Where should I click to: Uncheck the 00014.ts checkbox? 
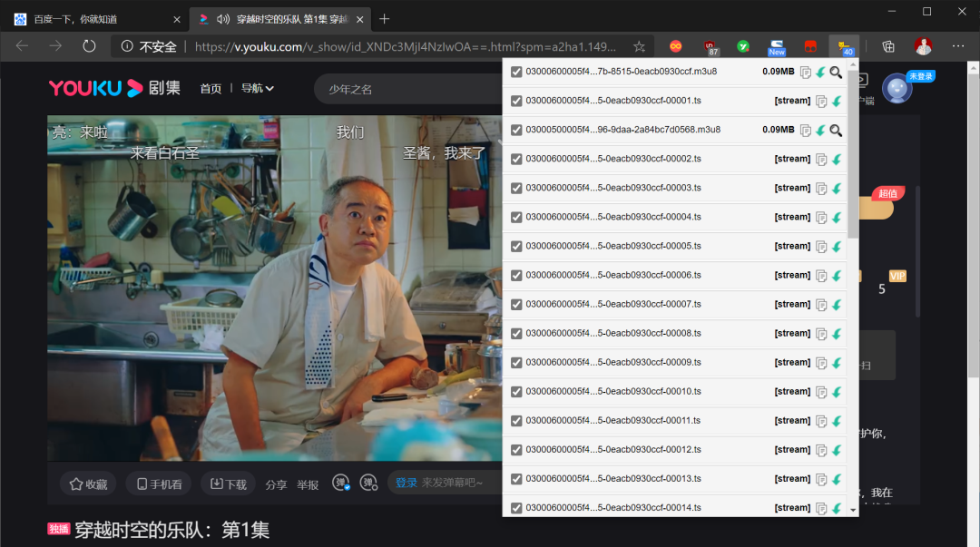(516, 508)
